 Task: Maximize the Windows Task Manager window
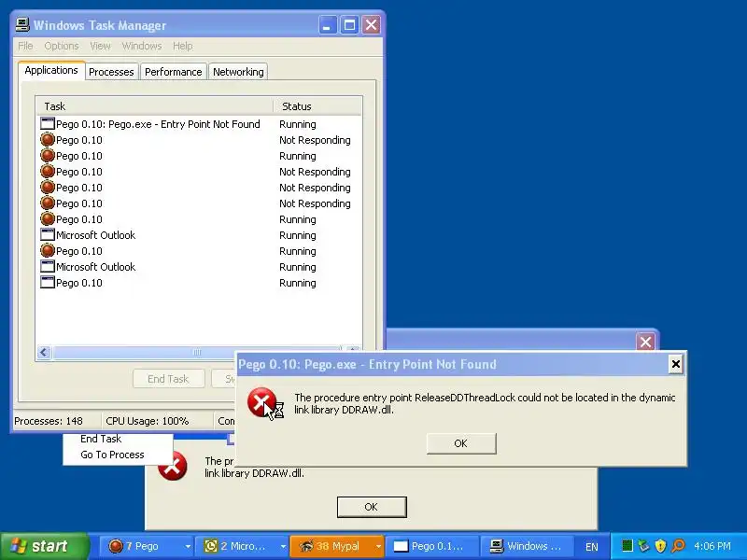349,25
